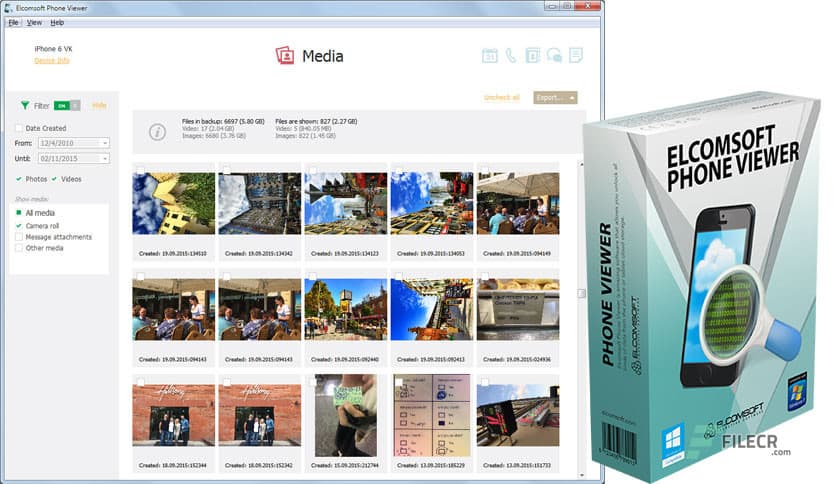Open the Export dropdown button

click(555, 98)
